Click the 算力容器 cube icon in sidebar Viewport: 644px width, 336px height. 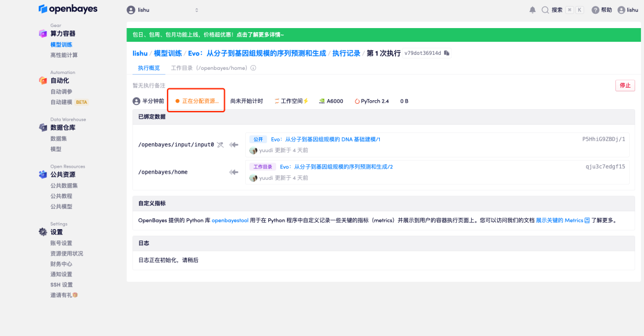42,33
